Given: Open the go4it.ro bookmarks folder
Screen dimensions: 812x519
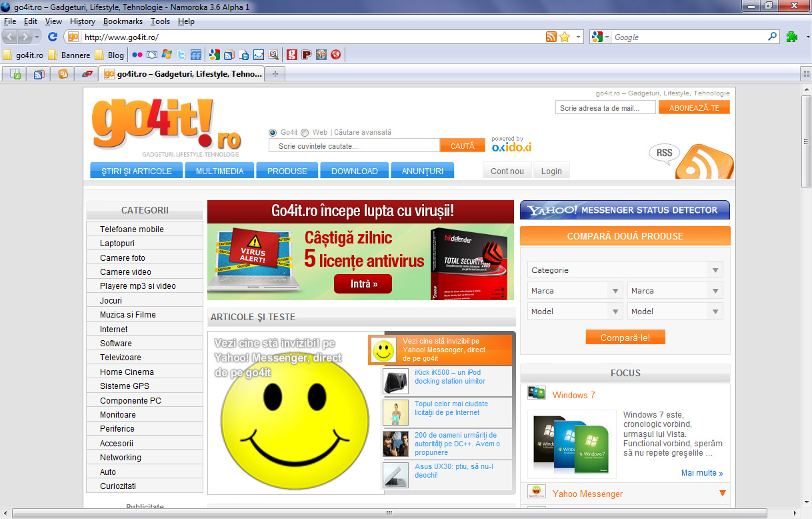Looking at the screenshot, I should click(23, 55).
